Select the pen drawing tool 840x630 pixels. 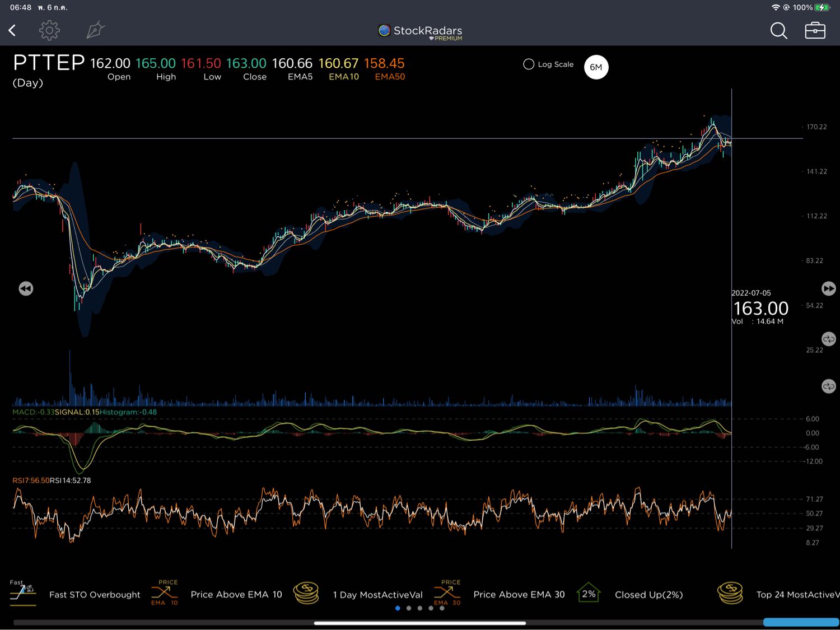coord(95,30)
